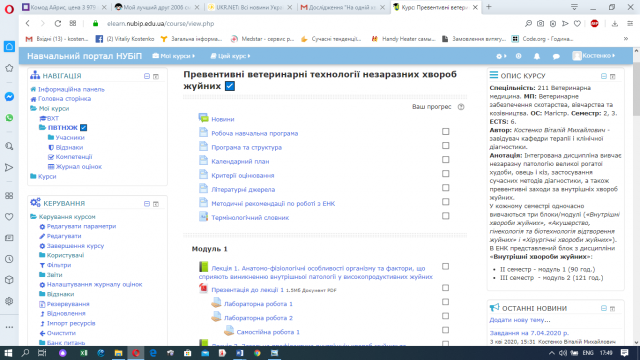Take snapshot with camera icon in address bar
Image resolution: width=640 pixels, height=360 pixels.
point(540,24)
